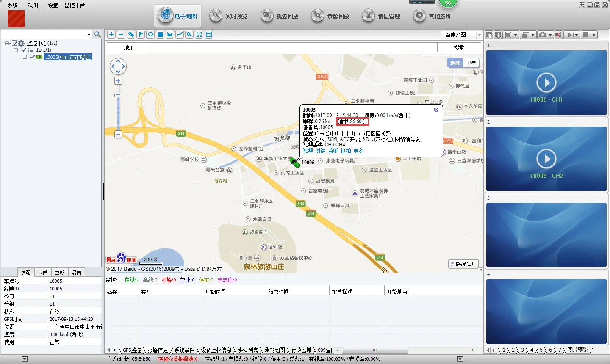
Task: Click the video full-screen frame icon
Action: [x=508, y=35]
